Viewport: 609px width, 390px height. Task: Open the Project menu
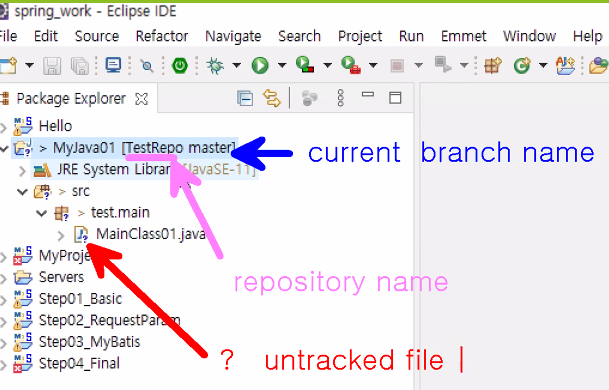click(x=360, y=36)
